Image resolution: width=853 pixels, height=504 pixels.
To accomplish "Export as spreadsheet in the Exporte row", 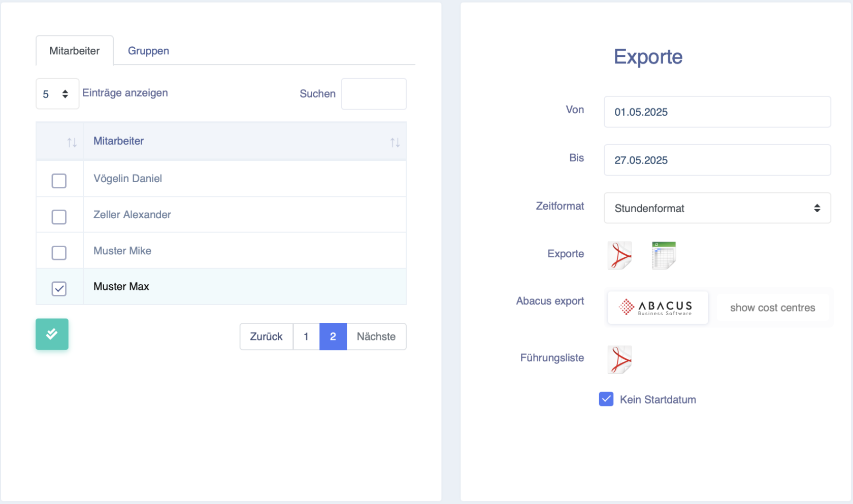I will pyautogui.click(x=664, y=255).
